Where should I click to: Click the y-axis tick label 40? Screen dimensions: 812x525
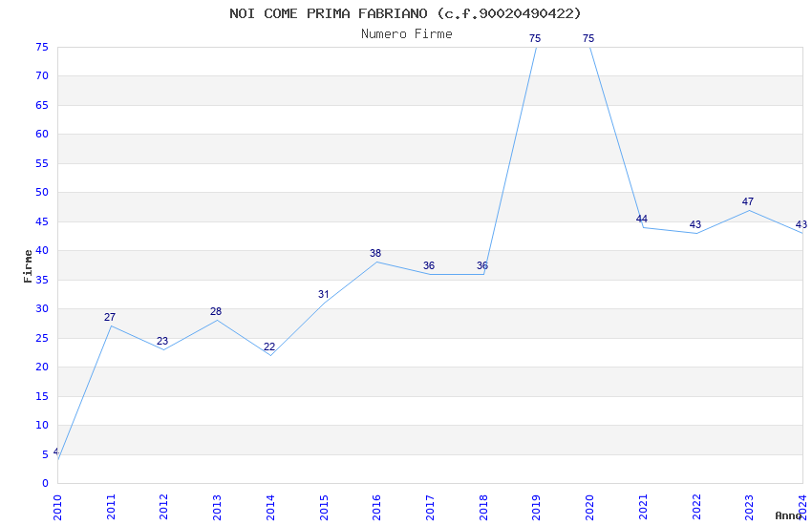pyautogui.click(x=42, y=250)
